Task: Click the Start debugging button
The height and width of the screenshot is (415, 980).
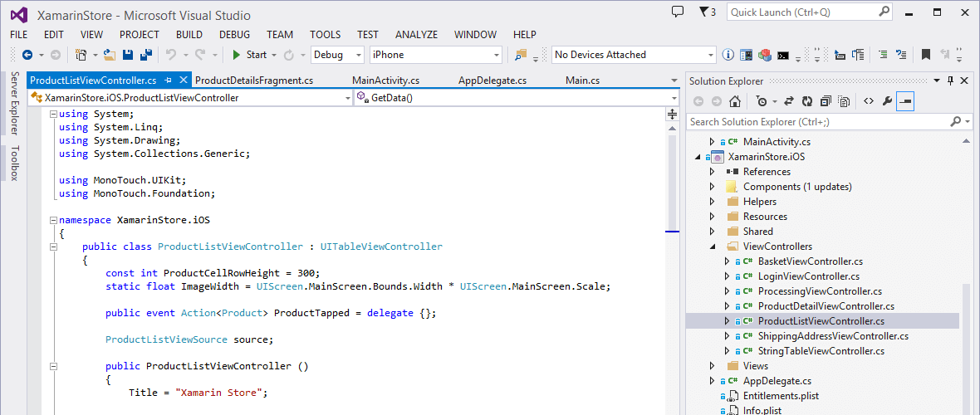Action: [249, 55]
